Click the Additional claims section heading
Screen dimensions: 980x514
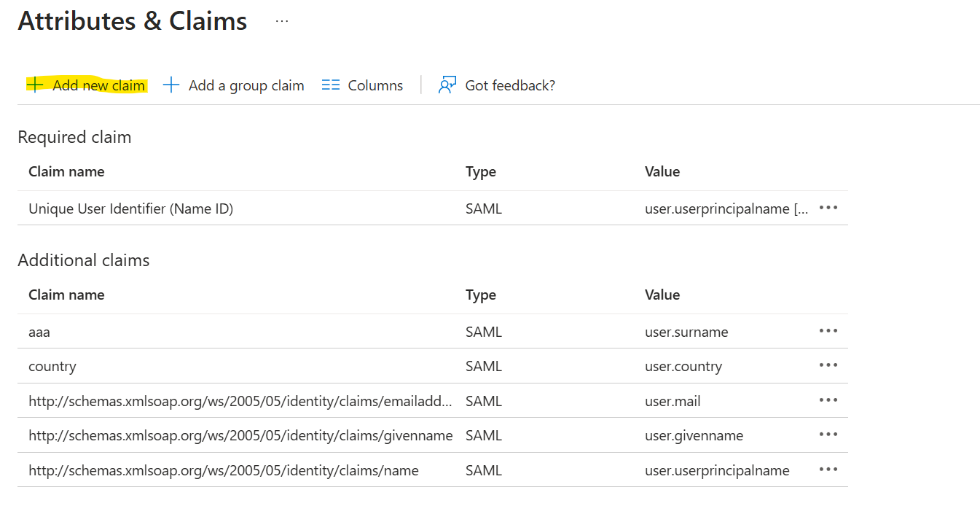[84, 260]
